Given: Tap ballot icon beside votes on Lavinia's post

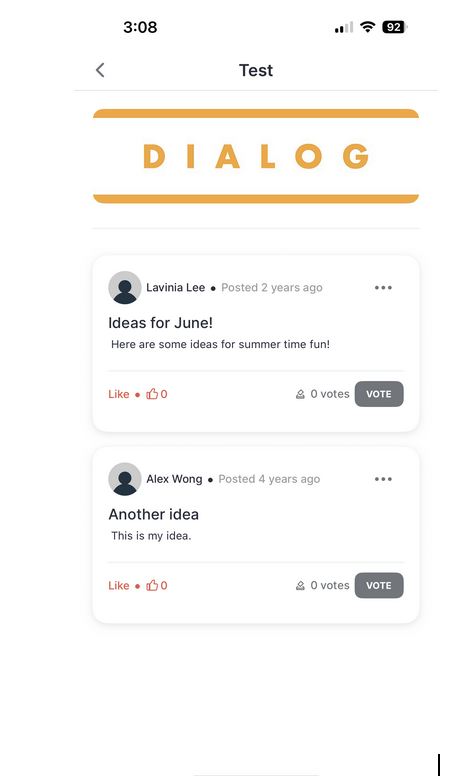Looking at the screenshot, I should click(300, 394).
